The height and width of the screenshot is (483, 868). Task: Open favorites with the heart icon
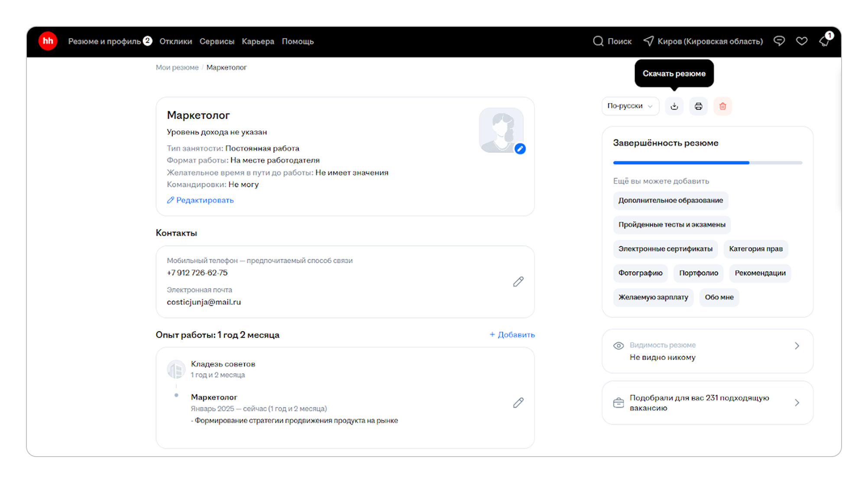click(x=801, y=41)
